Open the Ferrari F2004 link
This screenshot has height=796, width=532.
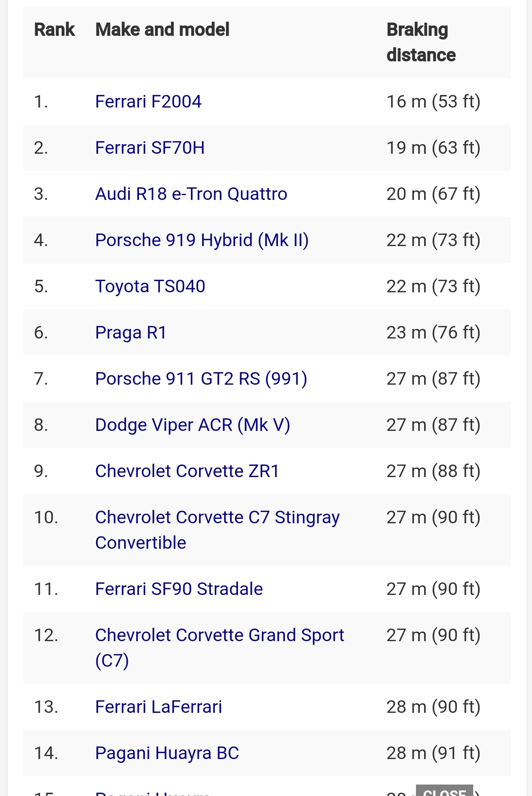(x=148, y=102)
